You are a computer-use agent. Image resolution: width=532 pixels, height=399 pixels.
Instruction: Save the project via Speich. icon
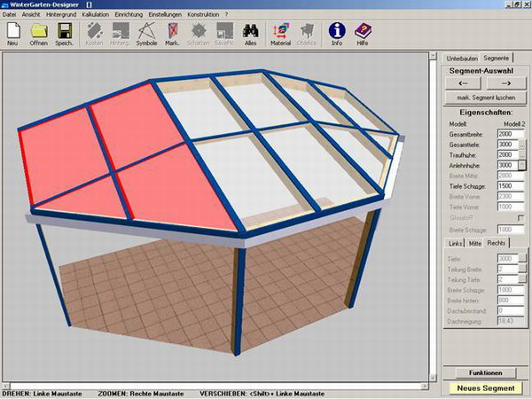pyautogui.click(x=65, y=34)
